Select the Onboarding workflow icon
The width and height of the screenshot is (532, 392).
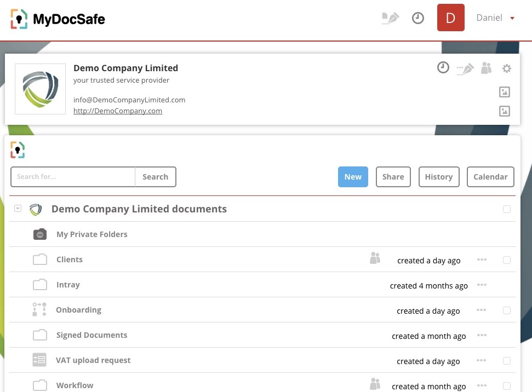click(39, 309)
